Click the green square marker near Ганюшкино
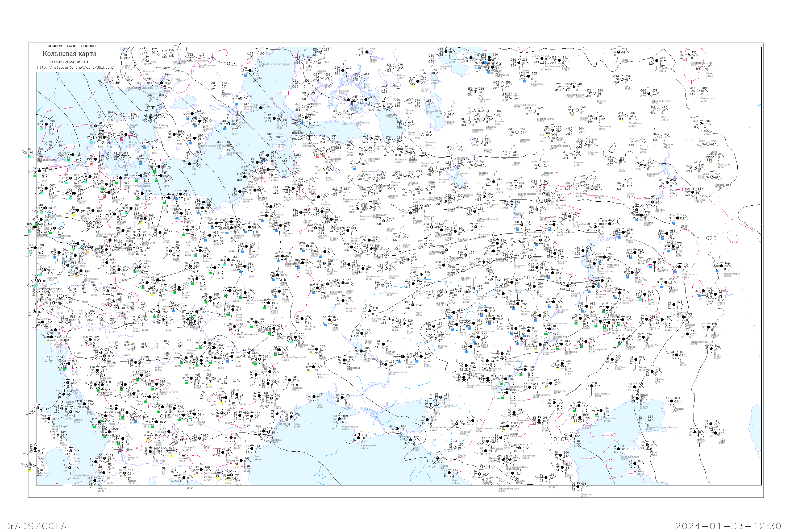 [x=597, y=415]
